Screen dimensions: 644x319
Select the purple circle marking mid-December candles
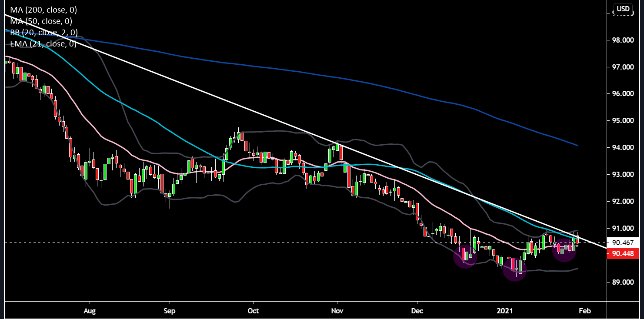tap(465, 256)
